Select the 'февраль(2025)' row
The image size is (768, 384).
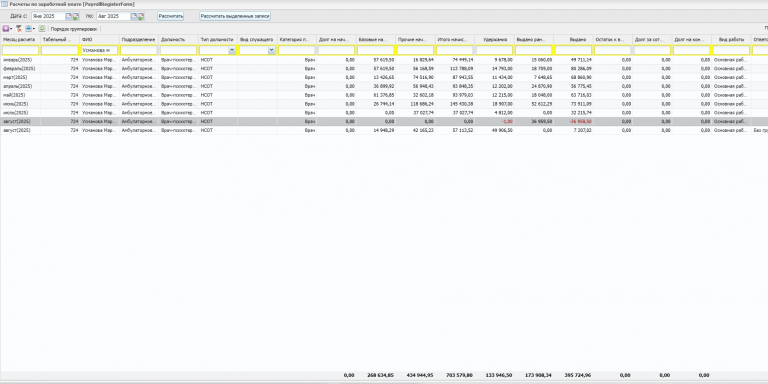384,69
